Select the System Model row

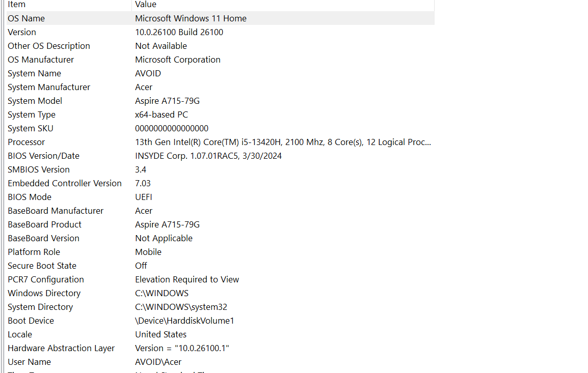[x=221, y=101]
